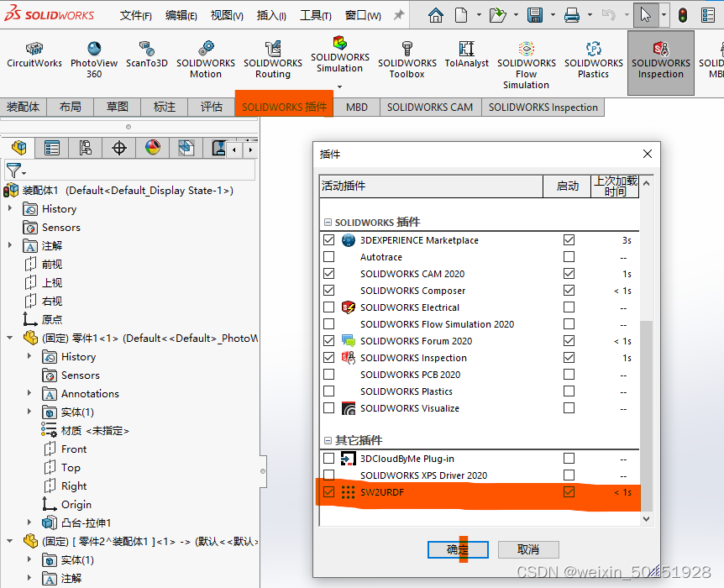Click the Home icon in top toolbar
Viewport: 724px width, 588px height.
pos(435,15)
